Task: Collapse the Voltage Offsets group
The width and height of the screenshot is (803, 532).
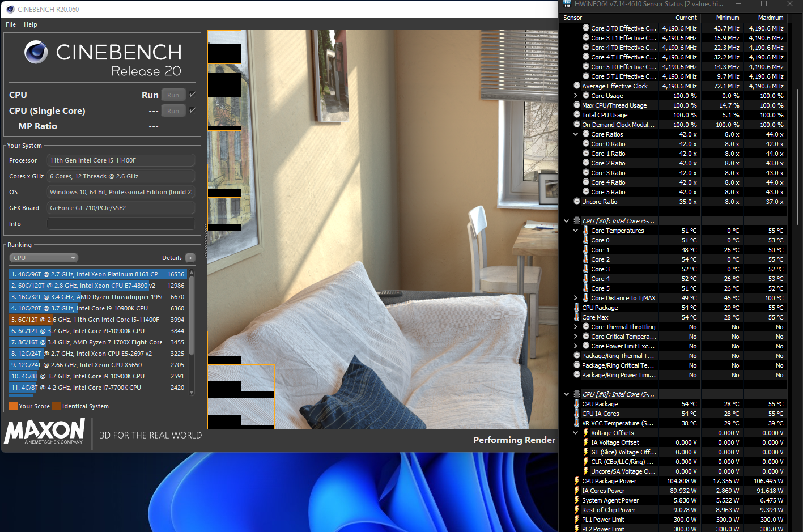Action: point(576,433)
